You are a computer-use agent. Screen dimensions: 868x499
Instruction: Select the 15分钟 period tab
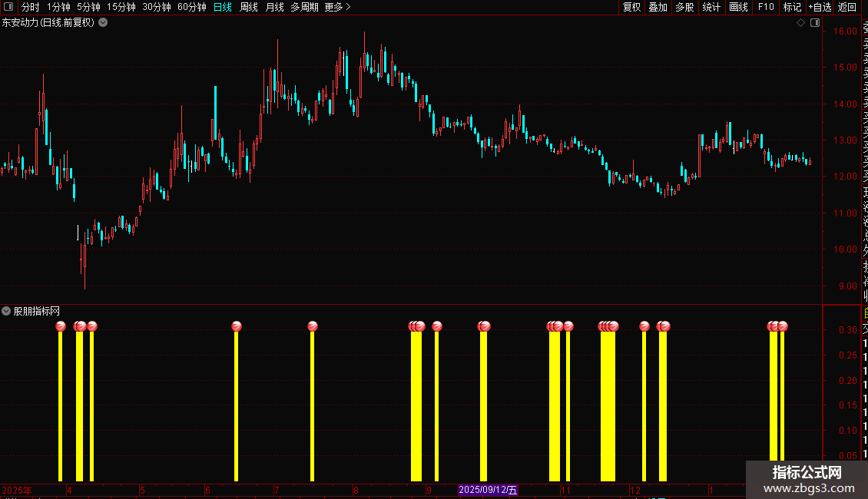tap(121, 7)
